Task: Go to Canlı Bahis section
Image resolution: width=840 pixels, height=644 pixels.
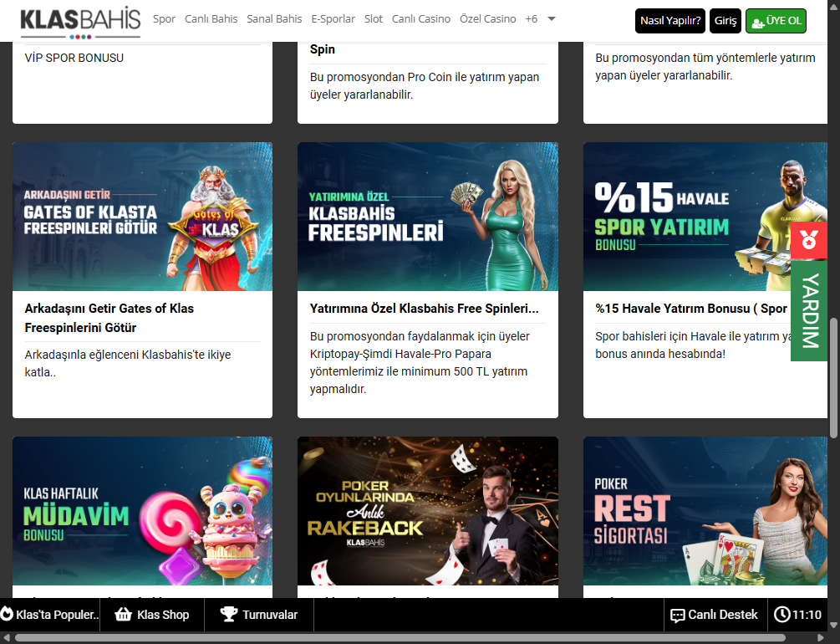Action: [211, 19]
